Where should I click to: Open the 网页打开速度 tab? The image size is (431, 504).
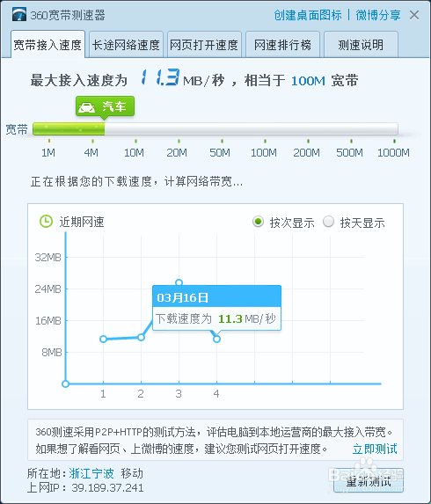point(204,44)
